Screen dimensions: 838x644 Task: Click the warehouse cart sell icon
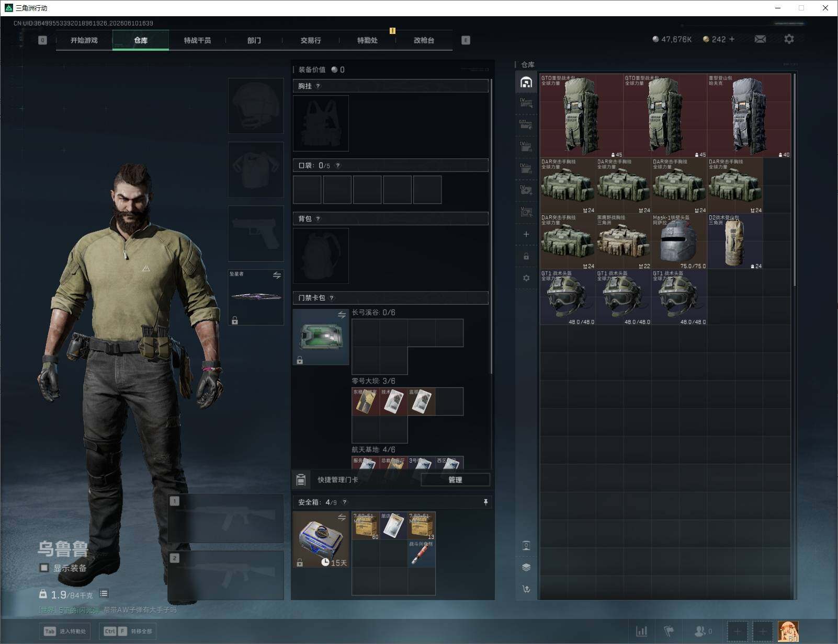point(526,589)
